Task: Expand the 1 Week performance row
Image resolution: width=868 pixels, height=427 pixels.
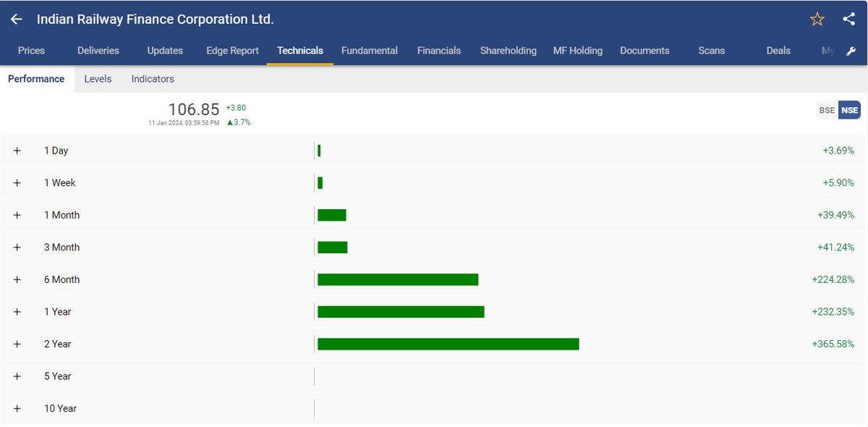Action: click(17, 183)
